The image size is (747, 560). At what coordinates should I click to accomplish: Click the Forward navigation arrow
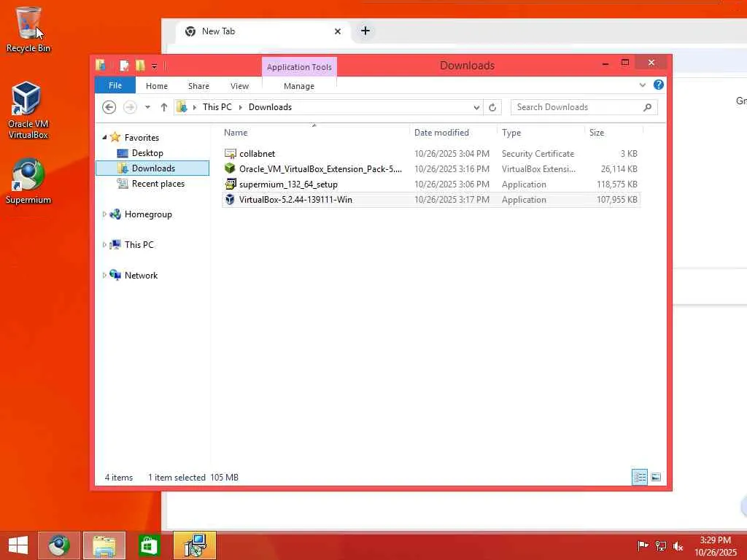pos(130,107)
